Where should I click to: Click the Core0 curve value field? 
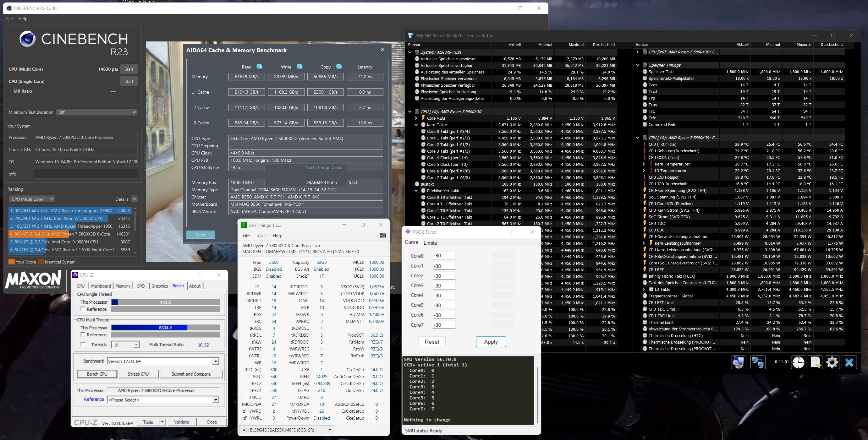point(444,256)
